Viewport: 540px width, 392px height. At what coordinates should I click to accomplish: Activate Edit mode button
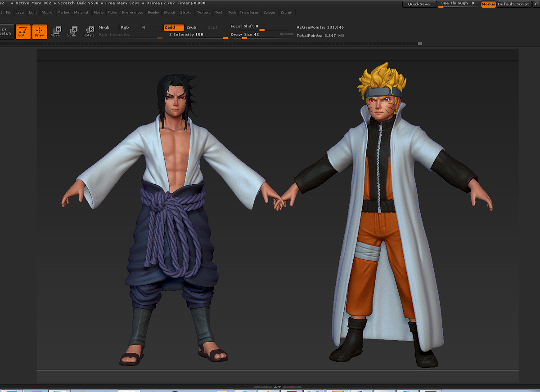[x=23, y=32]
